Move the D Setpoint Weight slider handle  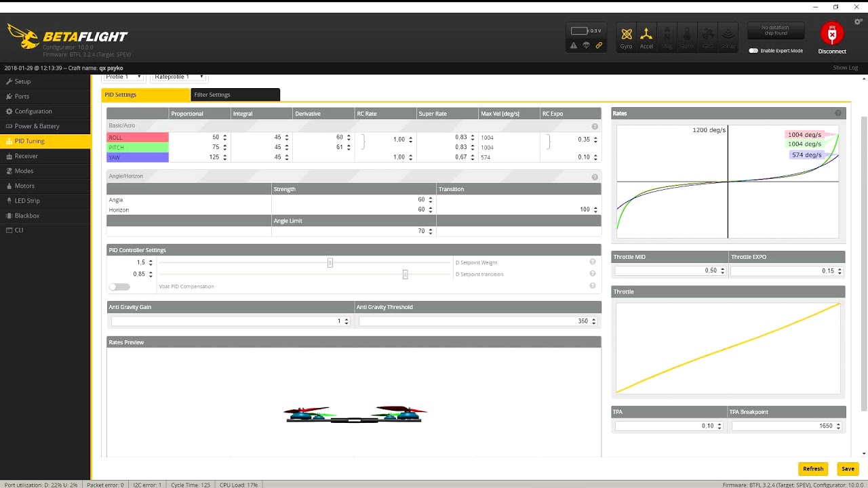[x=330, y=262]
